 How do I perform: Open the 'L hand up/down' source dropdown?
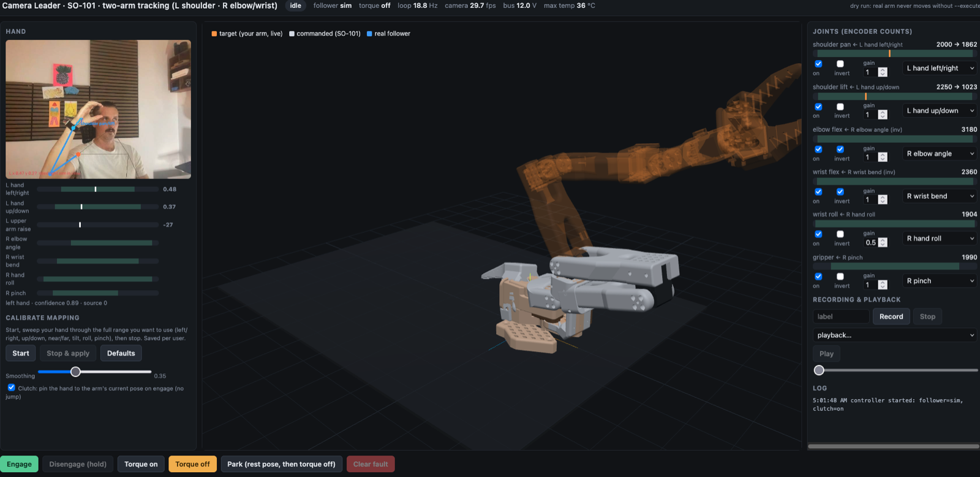pyautogui.click(x=940, y=110)
